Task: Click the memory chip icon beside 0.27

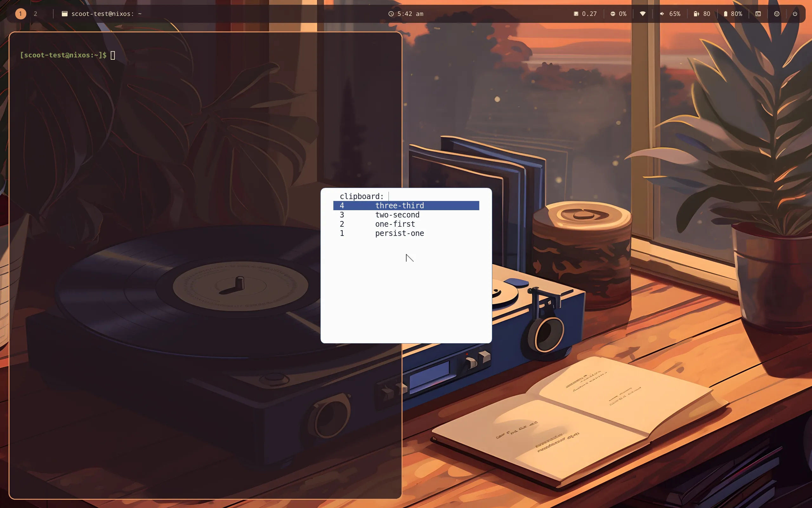Action: (576, 14)
